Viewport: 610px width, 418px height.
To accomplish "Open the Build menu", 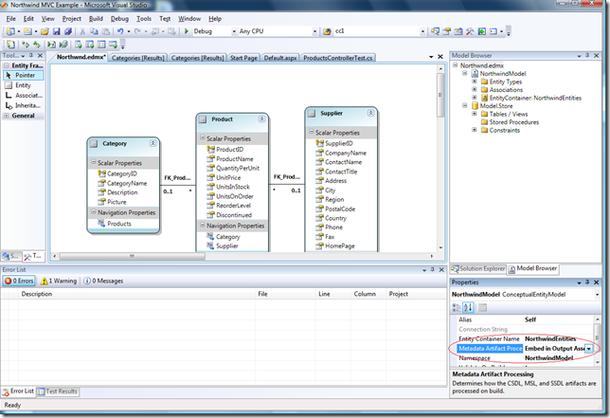I will pyautogui.click(x=95, y=18).
